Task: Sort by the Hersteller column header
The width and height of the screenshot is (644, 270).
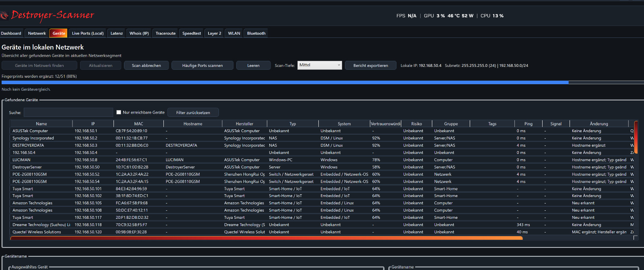Action: click(244, 124)
